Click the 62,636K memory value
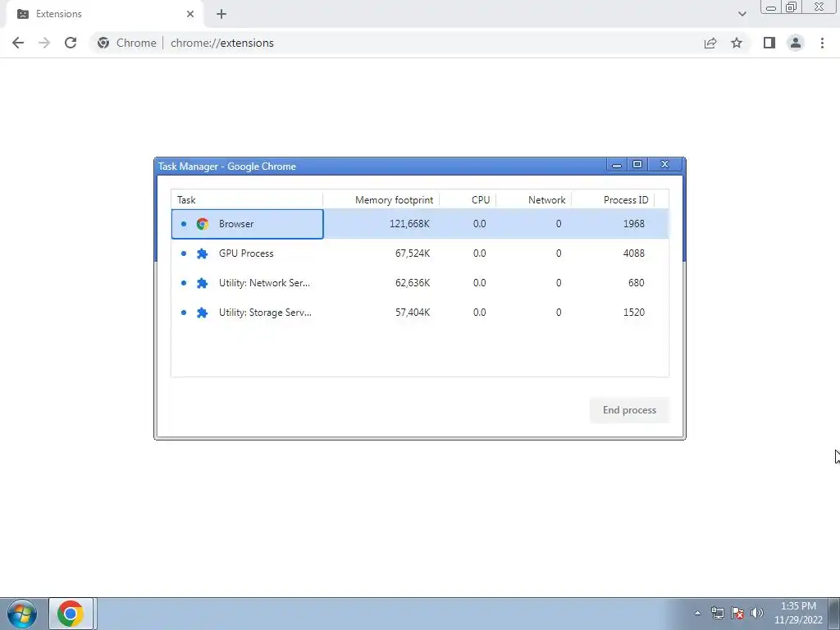The width and height of the screenshot is (840, 630). pyautogui.click(x=413, y=283)
